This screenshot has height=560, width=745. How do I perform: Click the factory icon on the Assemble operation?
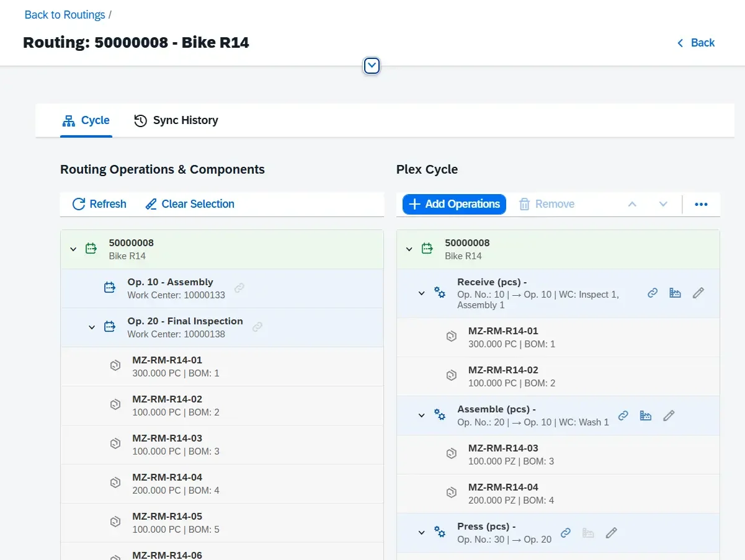(x=645, y=416)
